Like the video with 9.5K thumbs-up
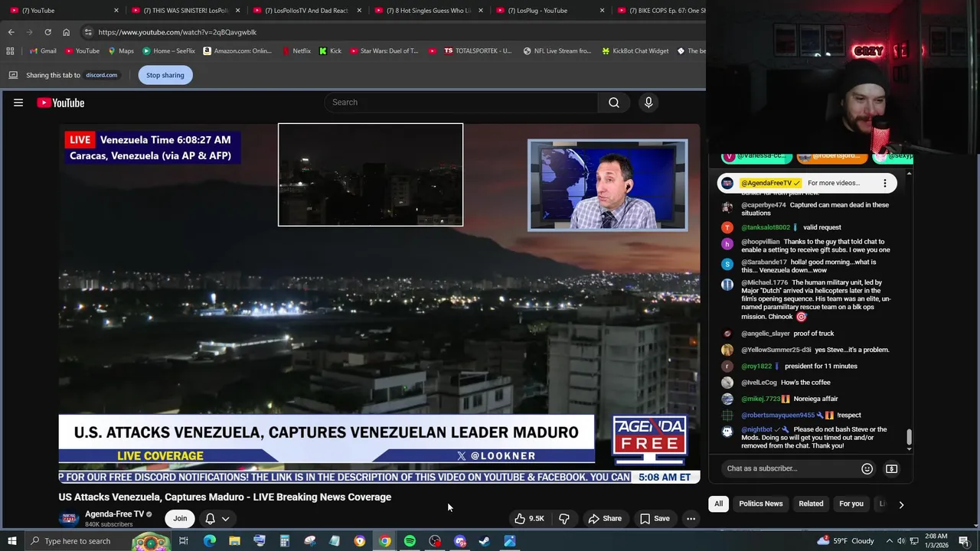The height and width of the screenshot is (551, 980). 529,519
